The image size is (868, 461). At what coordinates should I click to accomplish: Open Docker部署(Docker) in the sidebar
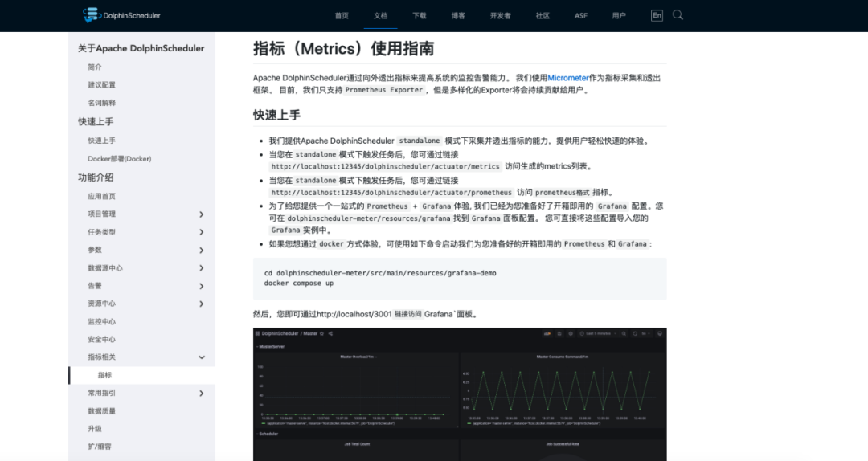(119, 159)
